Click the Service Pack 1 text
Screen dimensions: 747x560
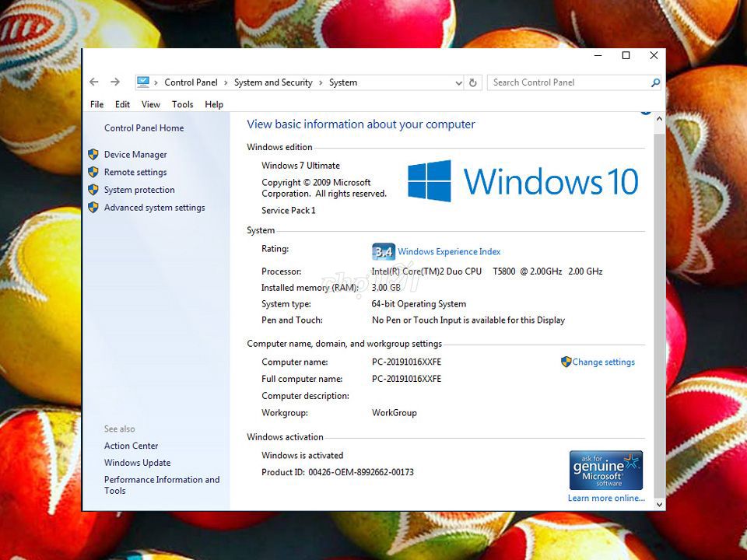(x=288, y=210)
